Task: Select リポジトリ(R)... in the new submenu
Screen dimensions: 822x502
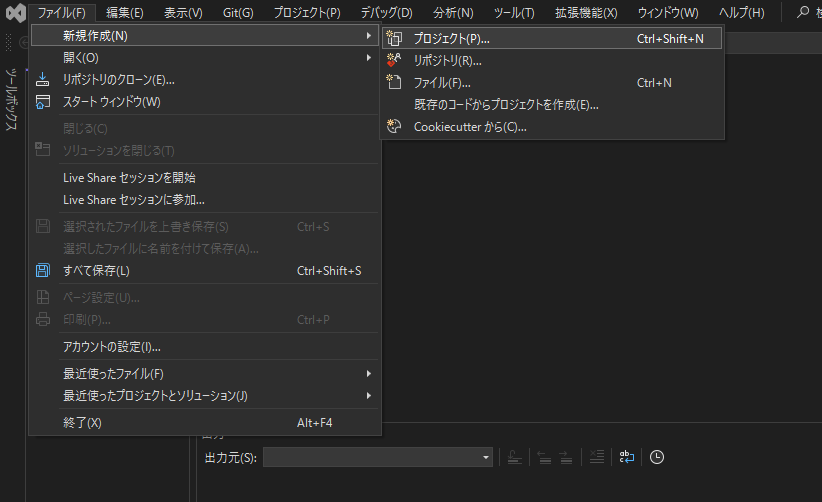Action: 553,60
